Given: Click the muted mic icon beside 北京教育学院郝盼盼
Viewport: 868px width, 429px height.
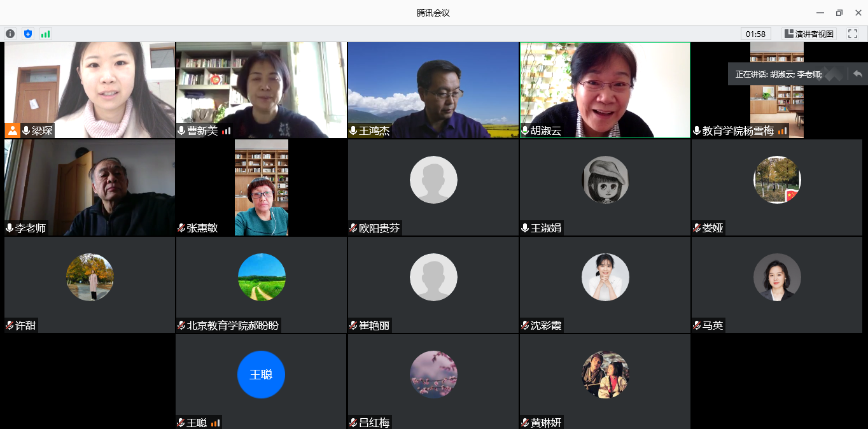Looking at the screenshot, I should pos(181,325).
